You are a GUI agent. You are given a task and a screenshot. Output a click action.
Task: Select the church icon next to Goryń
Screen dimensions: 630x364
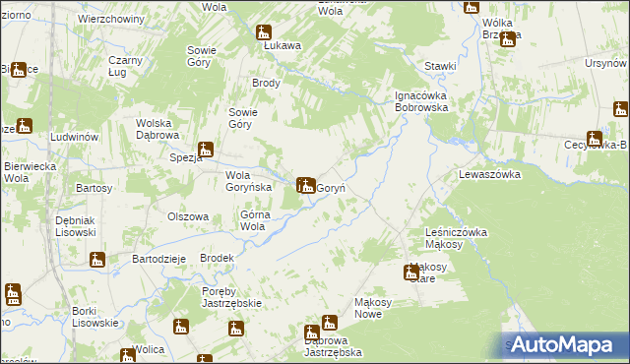pos(307,186)
